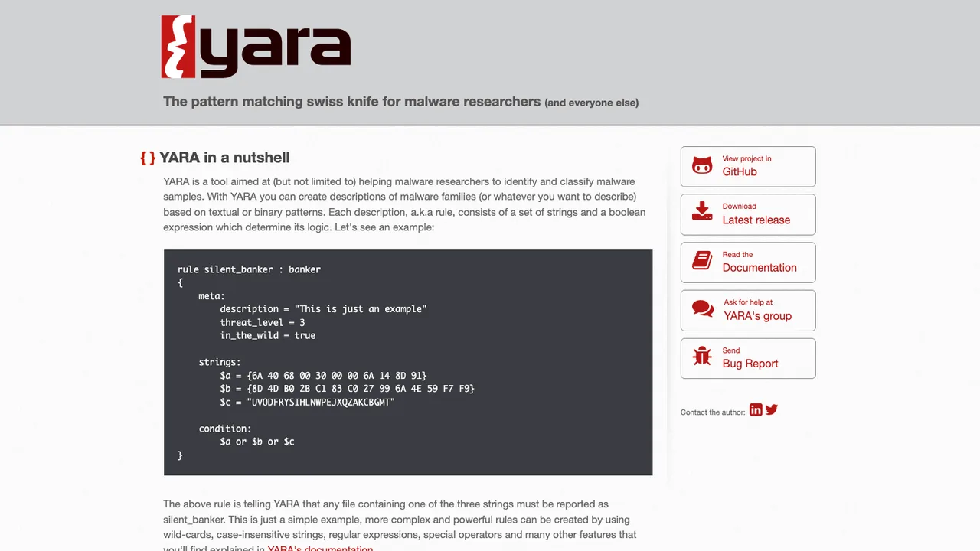Image resolution: width=980 pixels, height=551 pixels.
Task: Click the 'Contact the author:' label
Action: (713, 412)
